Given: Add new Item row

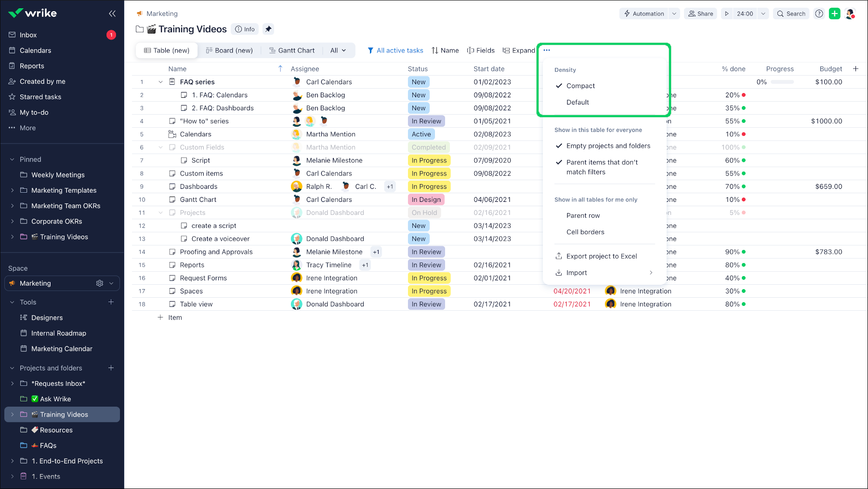Looking at the screenshot, I should (x=170, y=317).
